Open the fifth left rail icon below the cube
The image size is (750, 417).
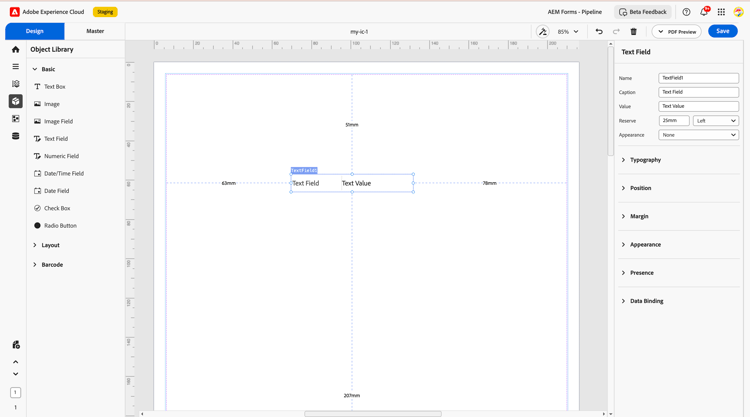point(15,119)
